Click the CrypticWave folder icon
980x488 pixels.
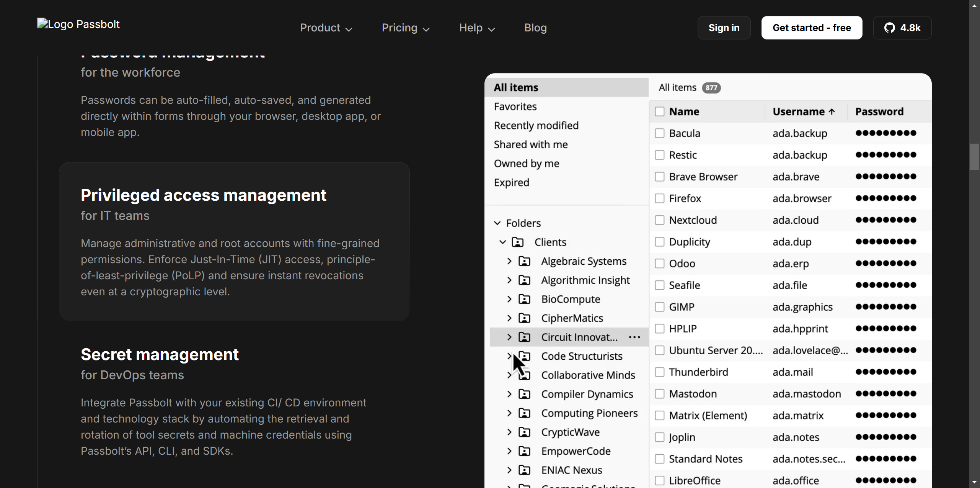click(524, 432)
